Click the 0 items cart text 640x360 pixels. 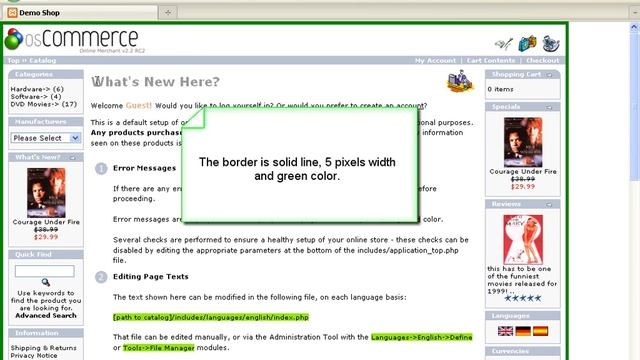click(x=500, y=89)
